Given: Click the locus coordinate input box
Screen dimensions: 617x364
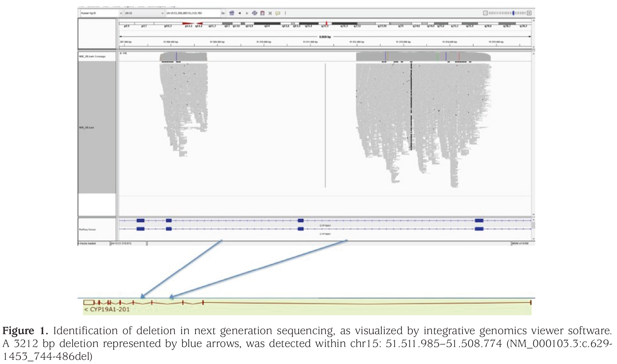Looking at the screenshot, I should (193, 13).
